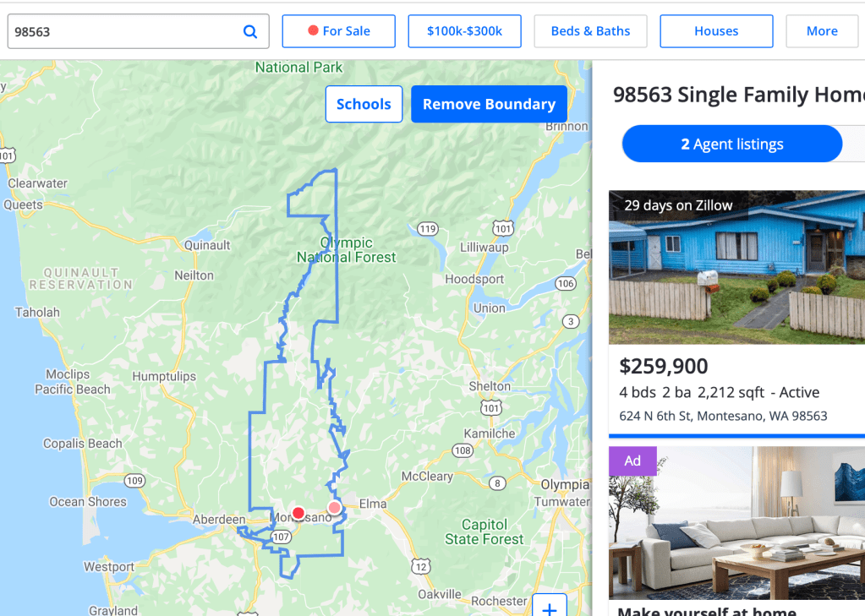Viewport: 865px width, 616px height.
Task: Select the 2 Agent listings tab
Action: [x=732, y=144]
